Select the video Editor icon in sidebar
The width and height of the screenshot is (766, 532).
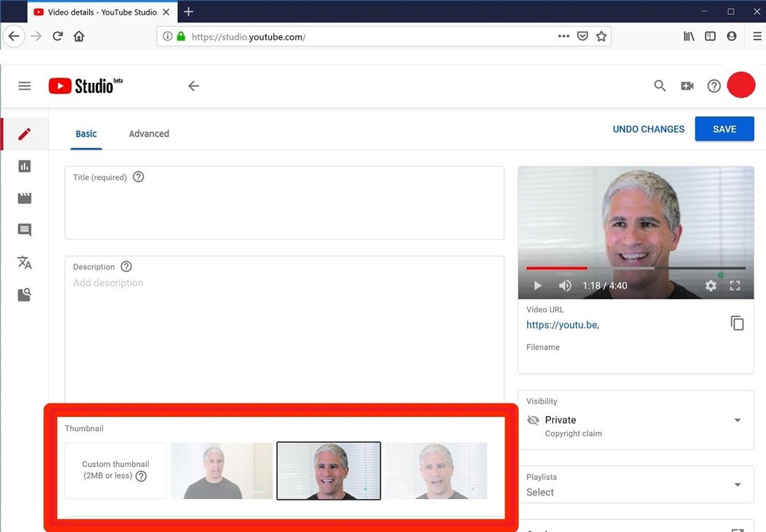click(x=25, y=198)
